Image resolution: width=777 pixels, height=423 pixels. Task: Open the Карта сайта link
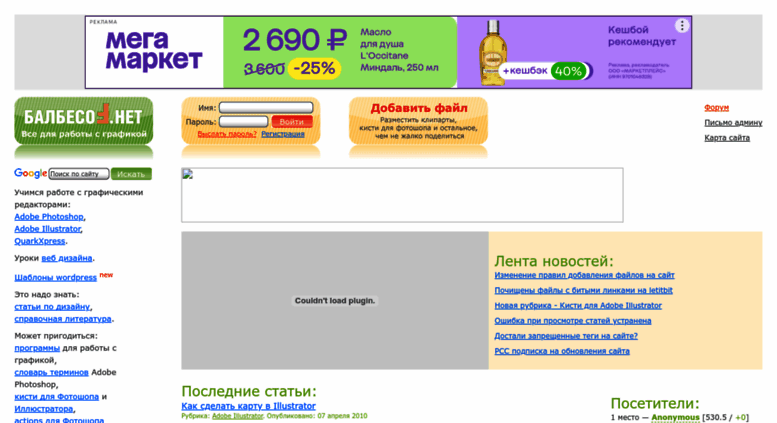click(x=727, y=138)
